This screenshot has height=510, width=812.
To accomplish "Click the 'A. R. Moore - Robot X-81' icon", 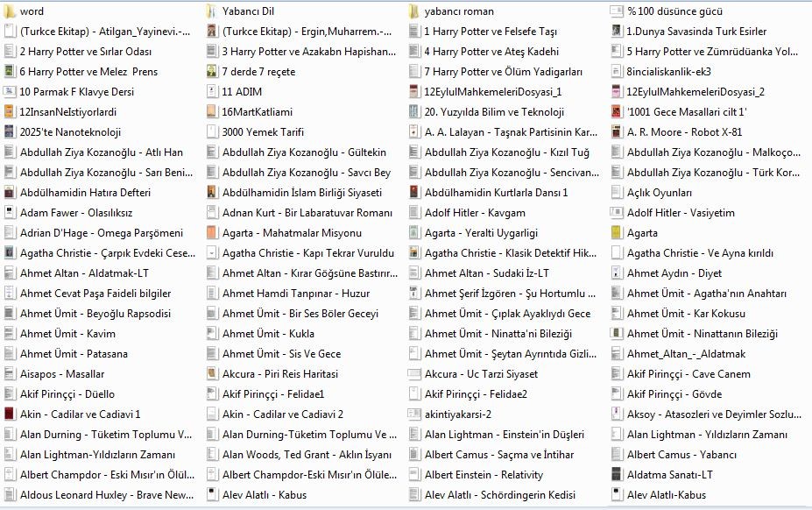I will (617, 132).
